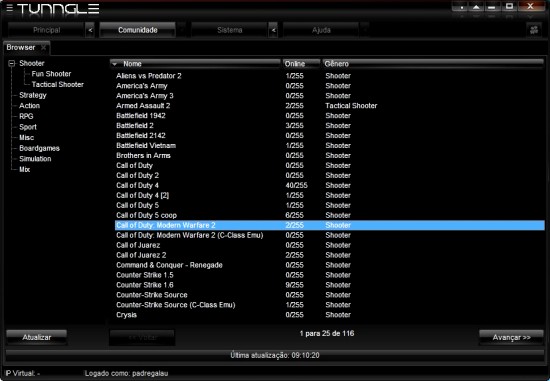Click the Tactical Shooter genre cell
550x381 pixels.
[x=351, y=106]
